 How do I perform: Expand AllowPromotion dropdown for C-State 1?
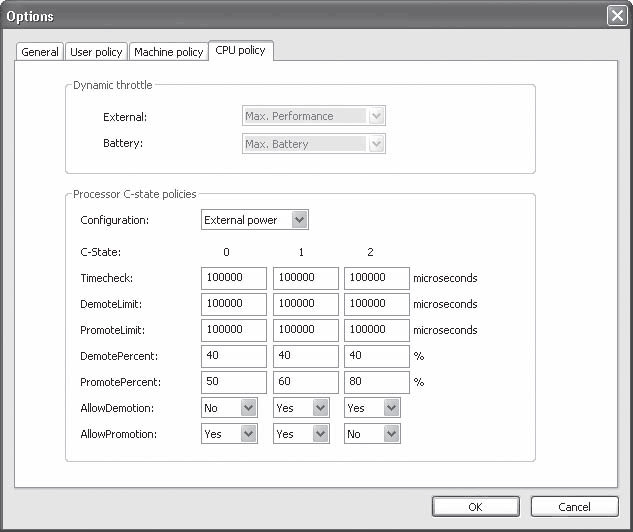pos(301,434)
